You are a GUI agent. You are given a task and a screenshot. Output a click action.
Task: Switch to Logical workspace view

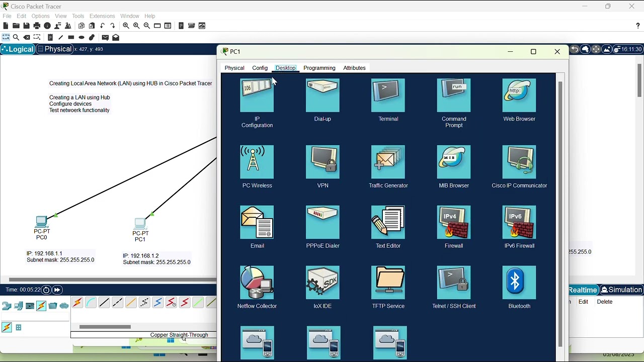point(18,49)
